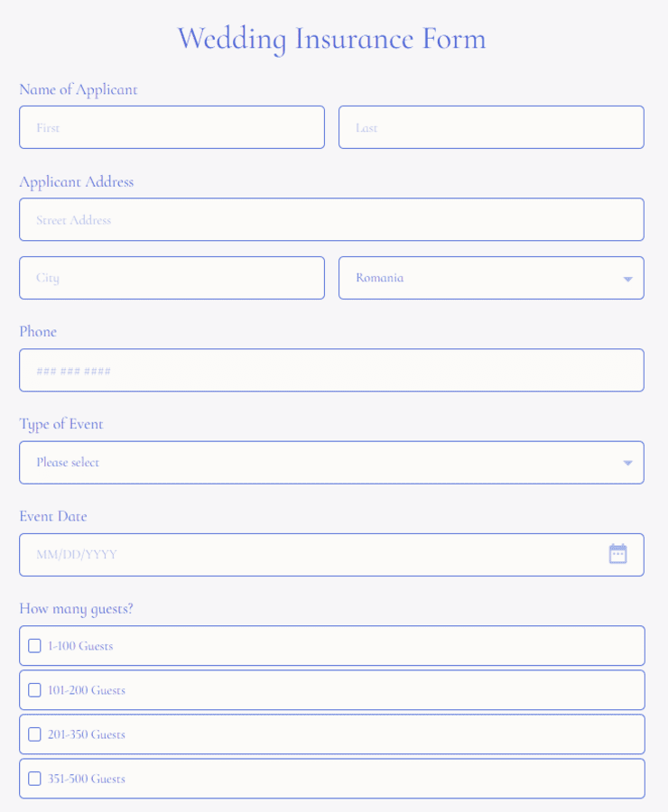Viewport: 668px width, 812px height.
Task: Click the How many guests? label
Action: click(76, 608)
